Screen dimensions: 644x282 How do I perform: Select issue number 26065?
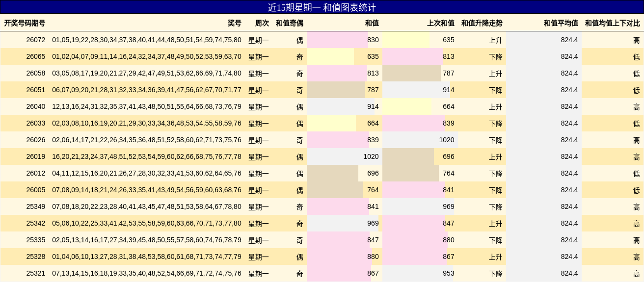pos(36,56)
